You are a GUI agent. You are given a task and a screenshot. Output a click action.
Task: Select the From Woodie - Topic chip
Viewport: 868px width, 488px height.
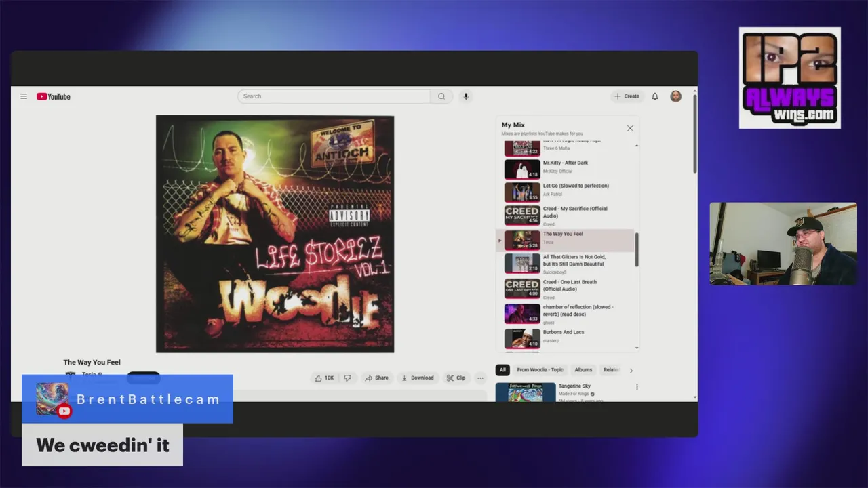click(540, 370)
